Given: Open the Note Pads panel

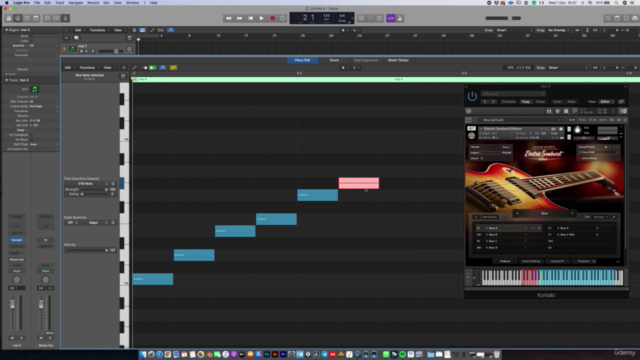Looking at the screenshot, I should coord(617,18).
